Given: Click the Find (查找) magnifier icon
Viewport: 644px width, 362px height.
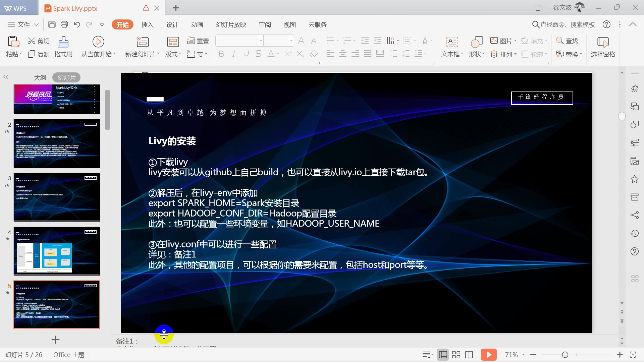Looking at the screenshot, I should 559,41.
